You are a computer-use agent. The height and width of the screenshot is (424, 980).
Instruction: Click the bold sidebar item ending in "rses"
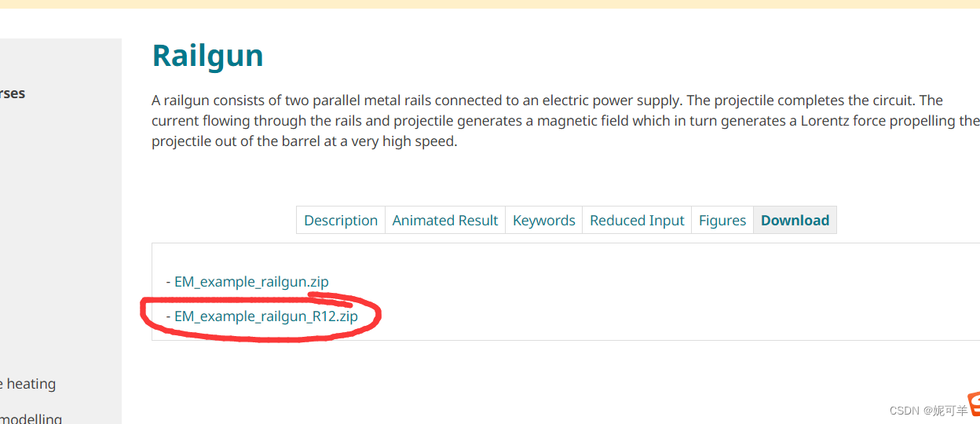[x=13, y=93]
